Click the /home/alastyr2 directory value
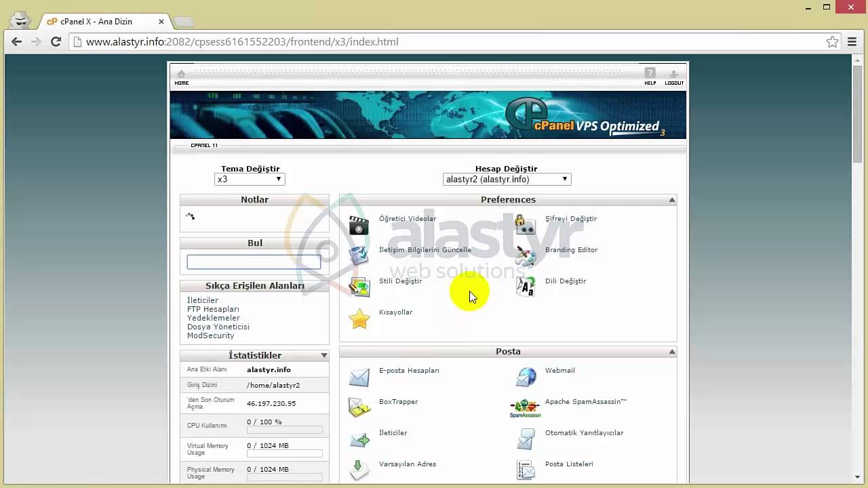Image resolution: width=868 pixels, height=488 pixels. [273, 386]
